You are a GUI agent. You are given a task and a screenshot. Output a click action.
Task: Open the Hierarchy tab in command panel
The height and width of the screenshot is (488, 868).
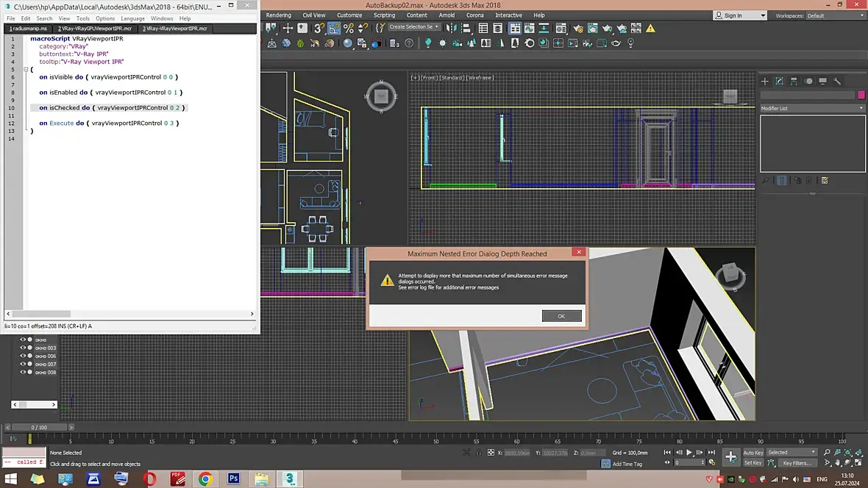(794, 82)
